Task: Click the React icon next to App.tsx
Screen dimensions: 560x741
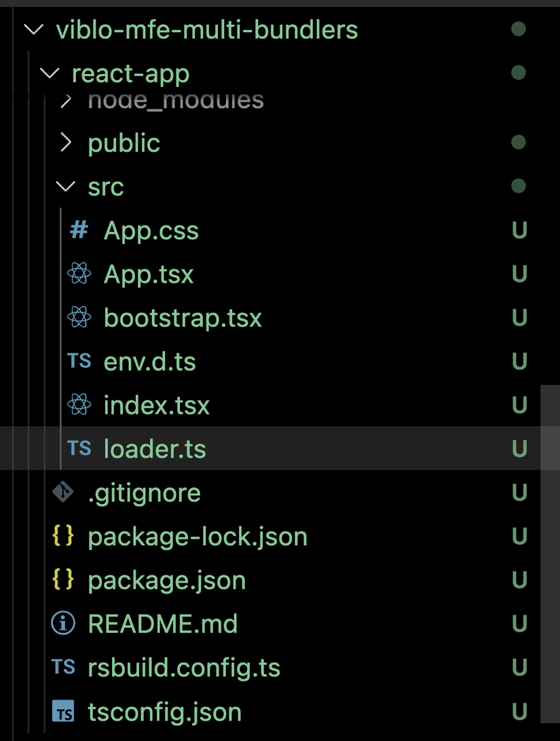Action: click(79, 274)
